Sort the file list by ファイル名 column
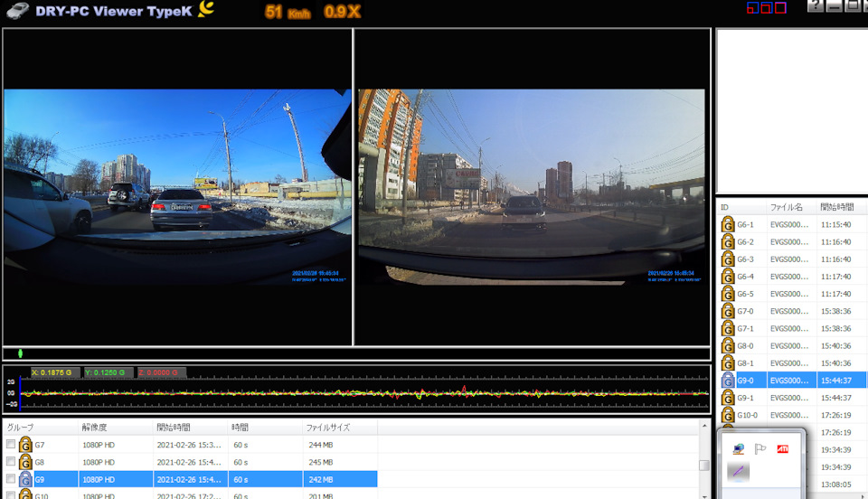This screenshot has width=868, height=499. (x=792, y=207)
